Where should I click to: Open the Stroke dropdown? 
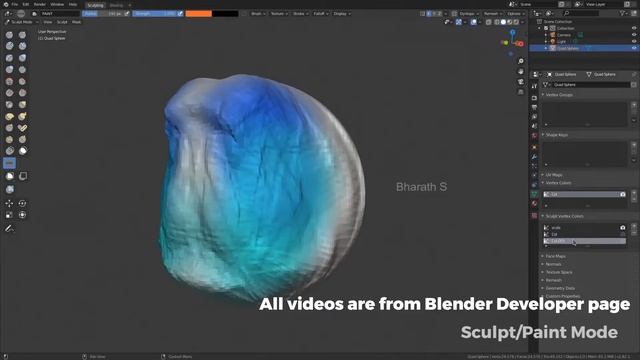[x=300, y=13]
